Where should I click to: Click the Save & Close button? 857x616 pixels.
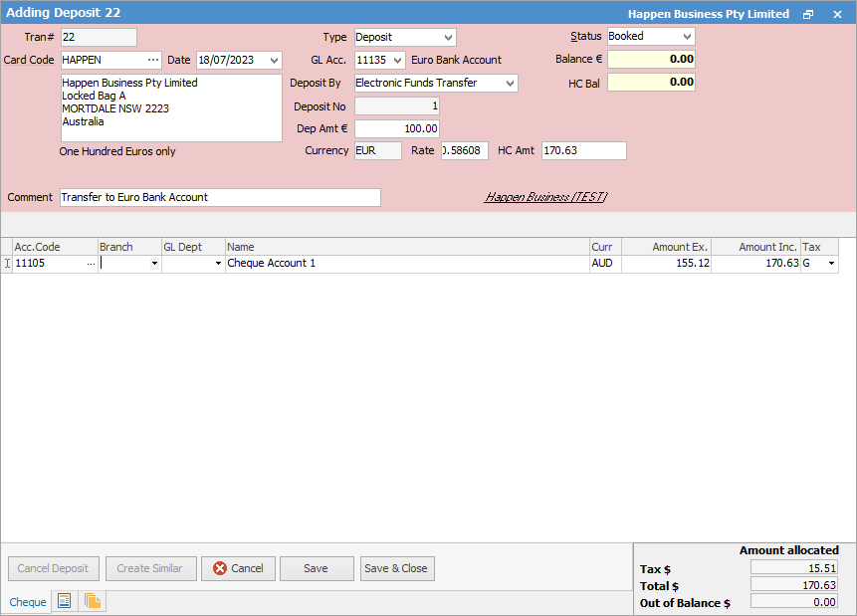point(397,568)
